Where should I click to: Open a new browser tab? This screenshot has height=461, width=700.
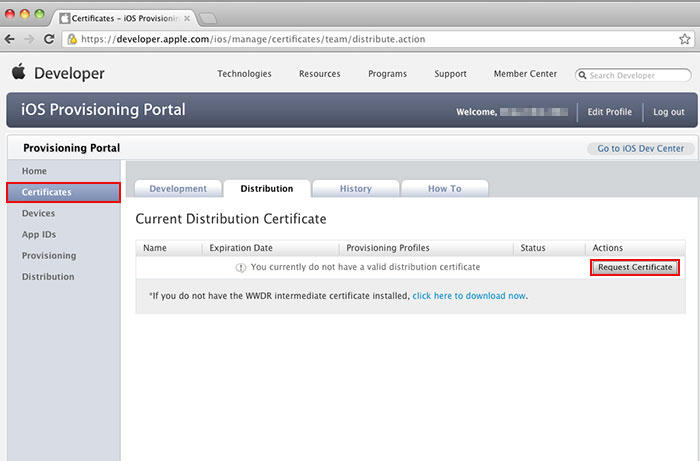click(x=208, y=18)
